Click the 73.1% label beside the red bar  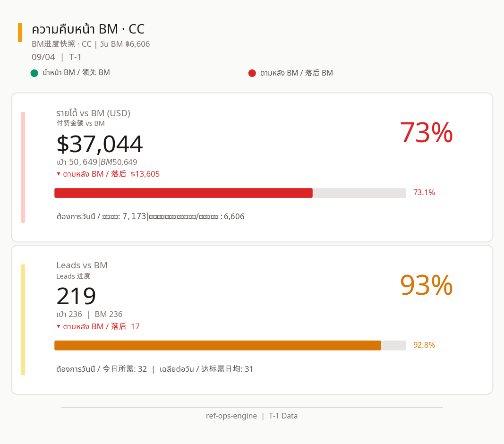click(424, 192)
